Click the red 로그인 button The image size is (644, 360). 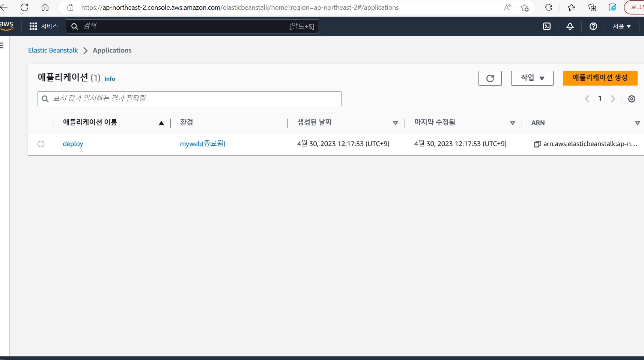[635, 7]
